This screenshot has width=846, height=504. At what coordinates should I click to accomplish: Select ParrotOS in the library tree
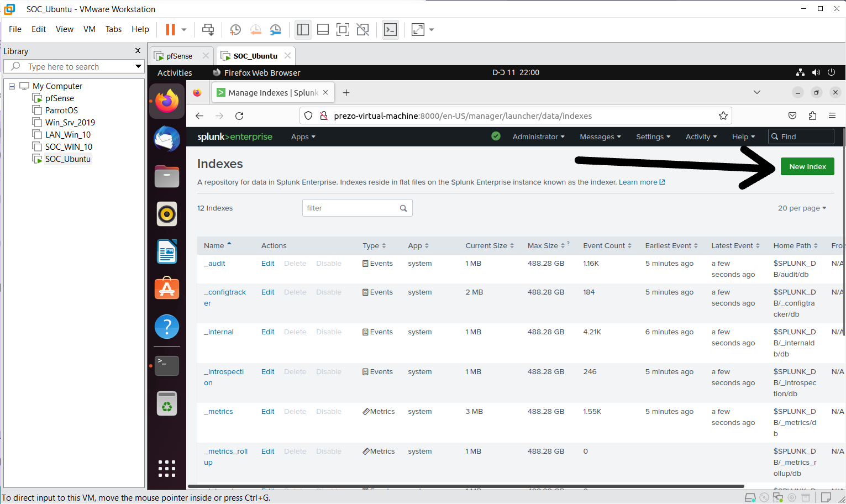61,111
